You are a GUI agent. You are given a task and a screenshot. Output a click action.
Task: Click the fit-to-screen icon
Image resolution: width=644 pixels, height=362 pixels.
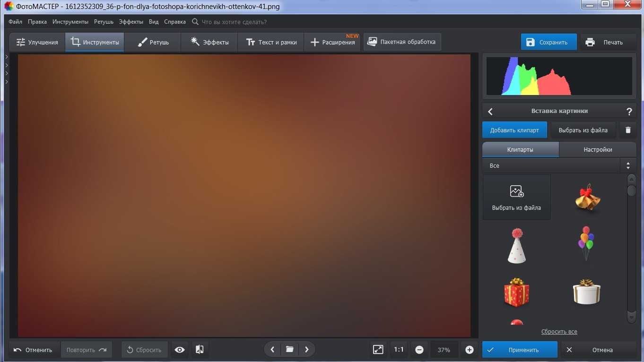point(378,350)
